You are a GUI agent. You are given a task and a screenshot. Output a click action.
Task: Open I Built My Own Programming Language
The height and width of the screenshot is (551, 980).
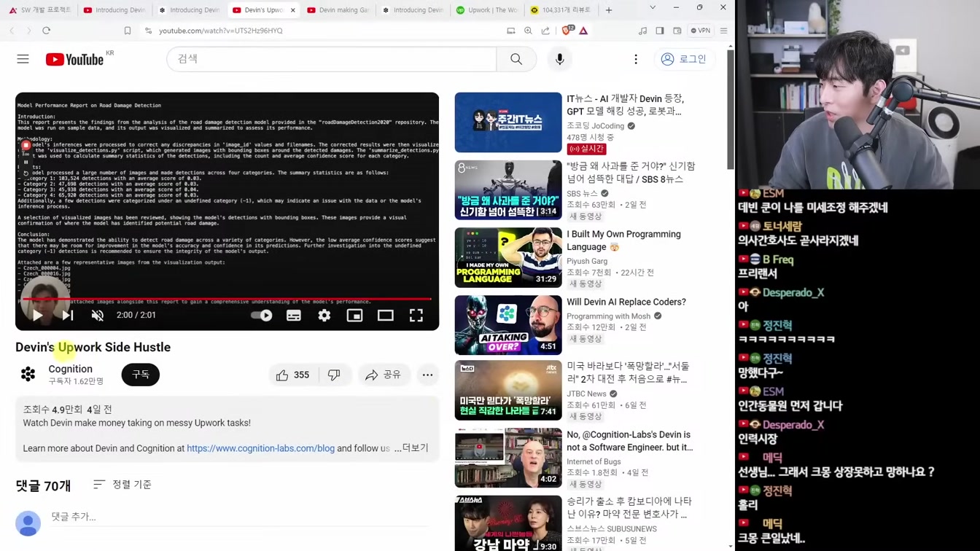tap(623, 241)
